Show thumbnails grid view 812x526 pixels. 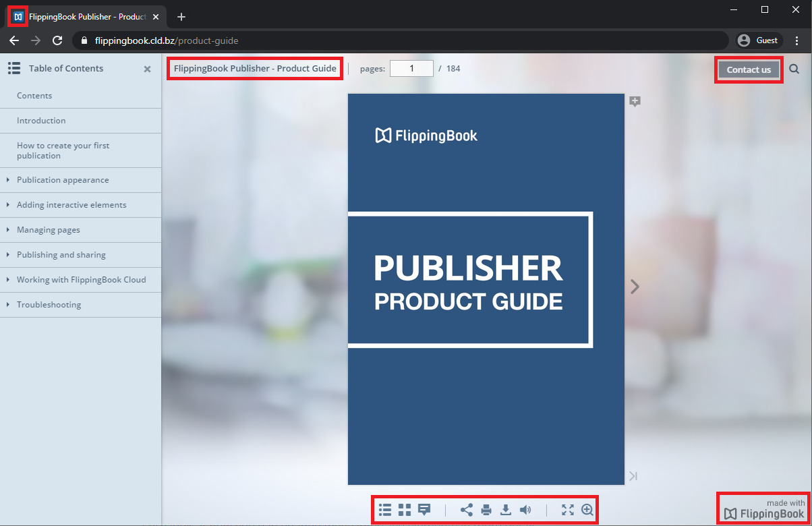point(405,510)
